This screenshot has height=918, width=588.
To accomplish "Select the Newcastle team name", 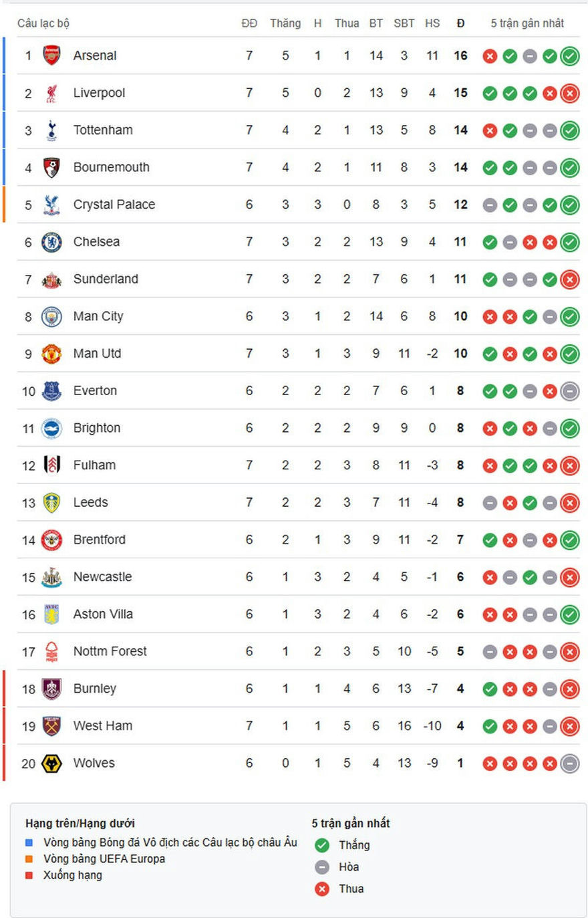I will 102,577.
